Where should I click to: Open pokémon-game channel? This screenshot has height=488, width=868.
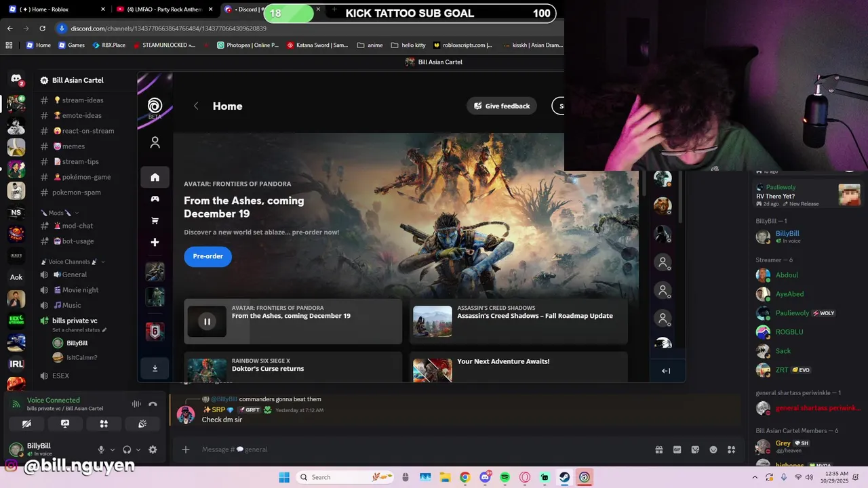point(85,177)
